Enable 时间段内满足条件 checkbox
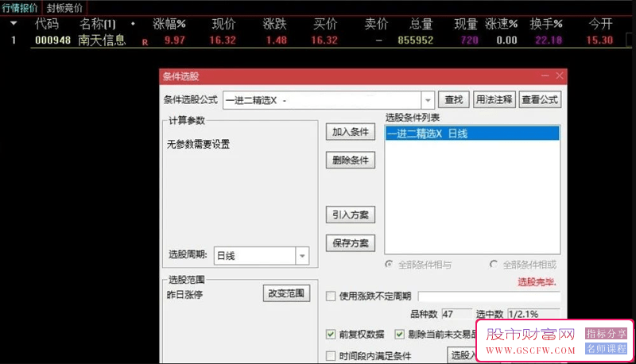The width and height of the screenshot is (636, 364). point(331,356)
